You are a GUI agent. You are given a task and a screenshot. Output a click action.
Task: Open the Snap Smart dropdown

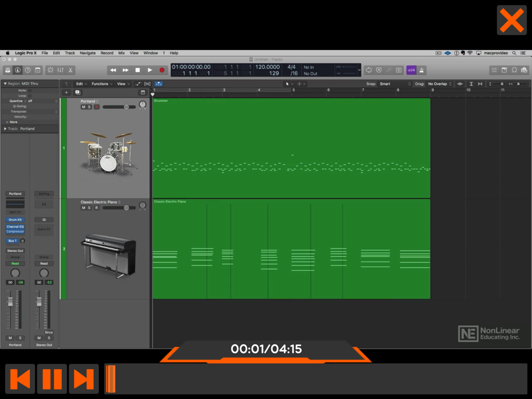tap(395, 84)
